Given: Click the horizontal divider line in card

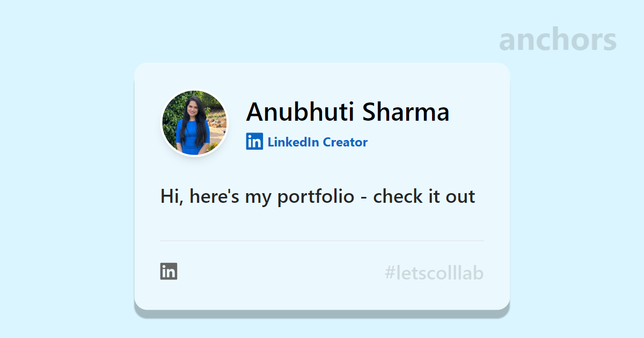Looking at the screenshot, I should point(322,241).
